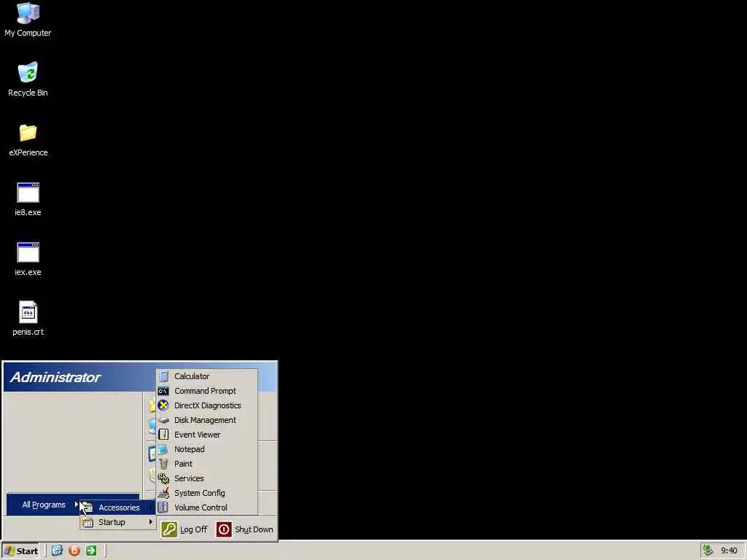Image resolution: width=747 pixels, height=560 pixels.
Task: Click the 9:40 taskbar clock
Action: (x=729, y=551)
